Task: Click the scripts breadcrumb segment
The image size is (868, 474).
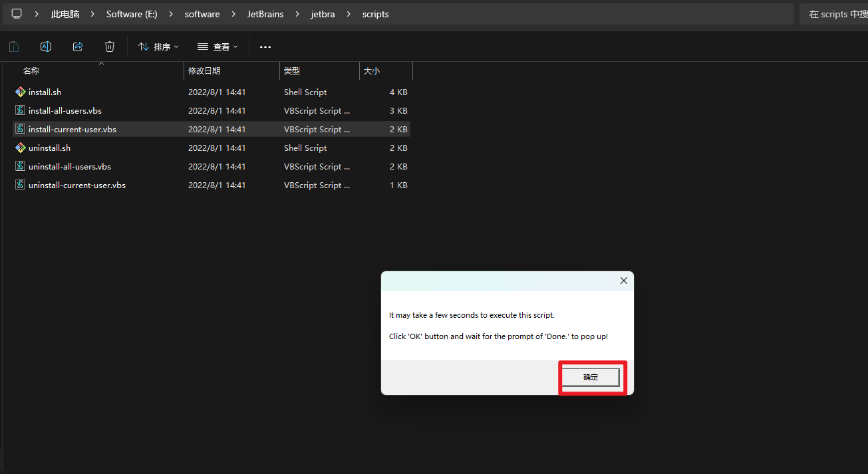Action: [376, 14]
